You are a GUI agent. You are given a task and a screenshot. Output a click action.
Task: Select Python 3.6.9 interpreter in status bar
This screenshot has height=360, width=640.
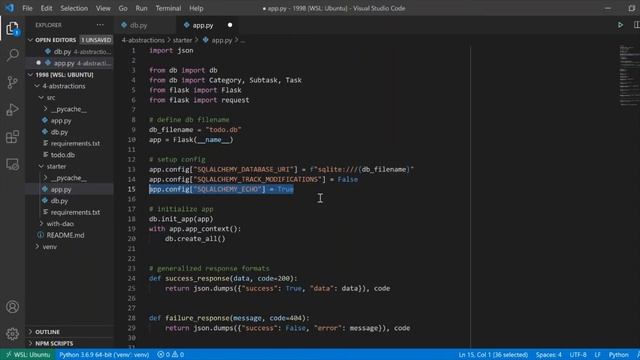tap(104, 355)
